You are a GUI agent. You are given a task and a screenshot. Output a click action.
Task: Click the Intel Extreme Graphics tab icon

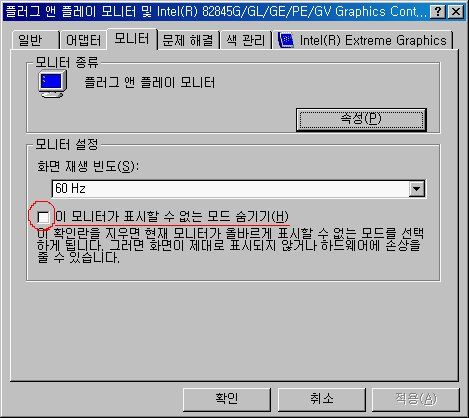[x=286, y=41]
